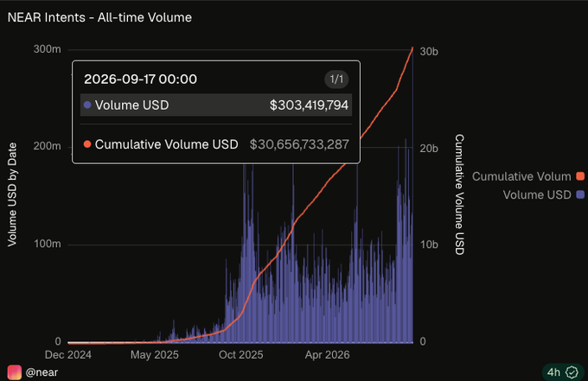This screenshot has width=588, height=381.
Task: Click the 200m left axis tick
Action: point(48,146)
